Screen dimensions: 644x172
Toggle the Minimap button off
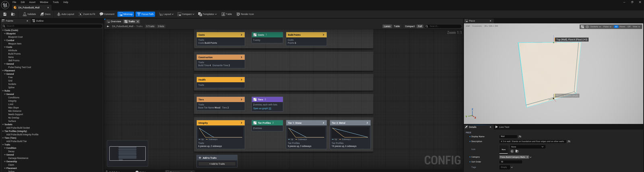pos(126,14)
